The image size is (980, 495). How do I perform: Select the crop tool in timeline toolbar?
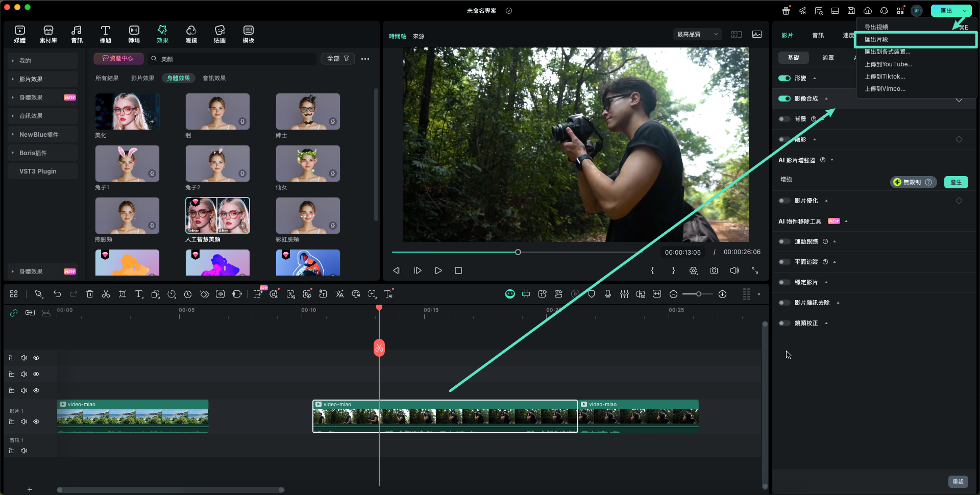122,294
